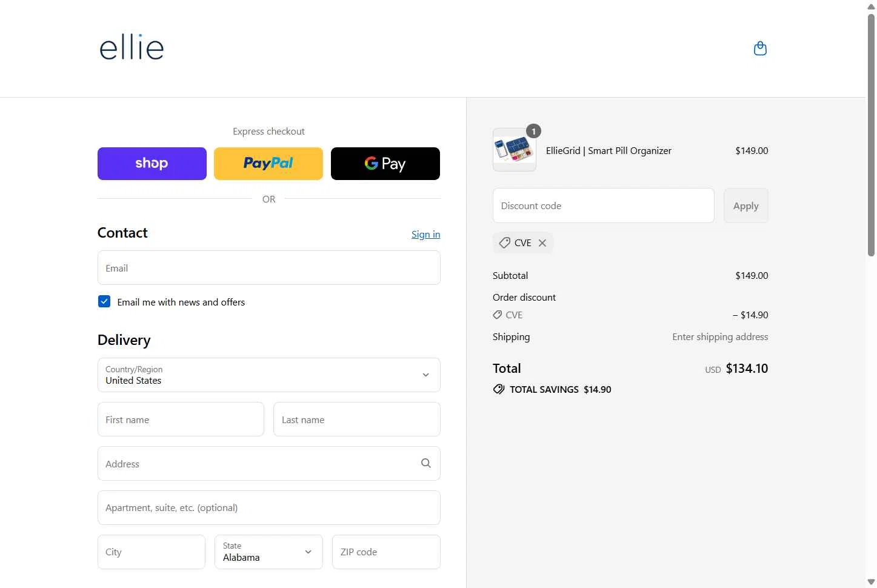This screenshot has width=877, height=588.
Task: Click the "Delivery" heading
Action: pyautogui.click(x=124, y=340)
